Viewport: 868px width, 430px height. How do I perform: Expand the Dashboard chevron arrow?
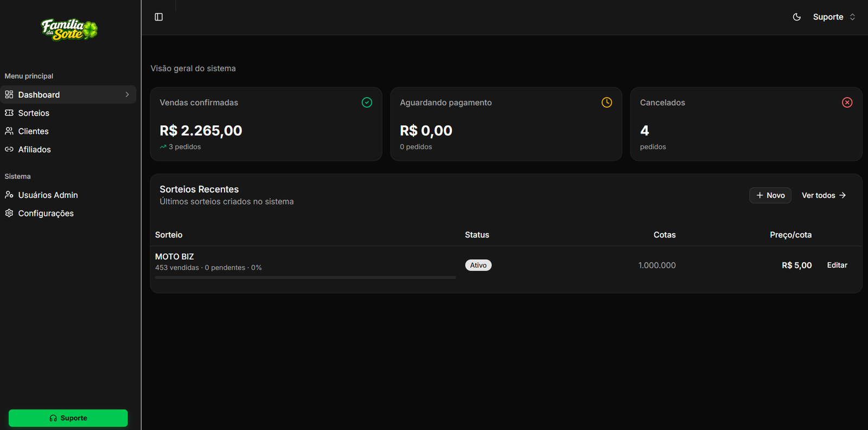coord(127,94)
